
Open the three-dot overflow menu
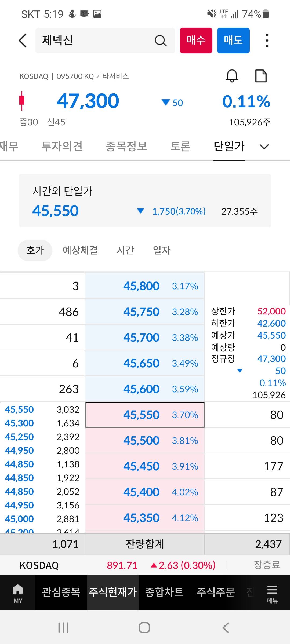click(267, 41)
